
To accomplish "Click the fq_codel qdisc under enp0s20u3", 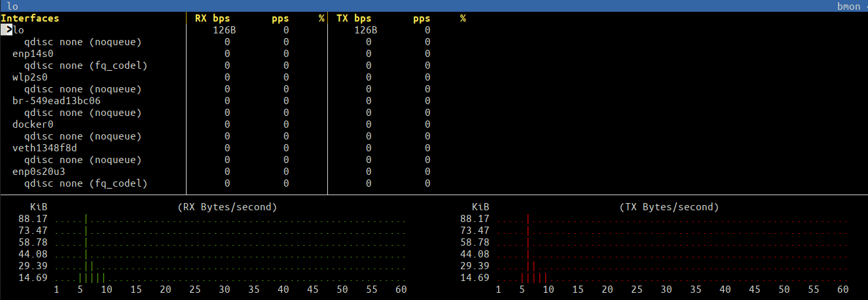I will click(85, 183).
